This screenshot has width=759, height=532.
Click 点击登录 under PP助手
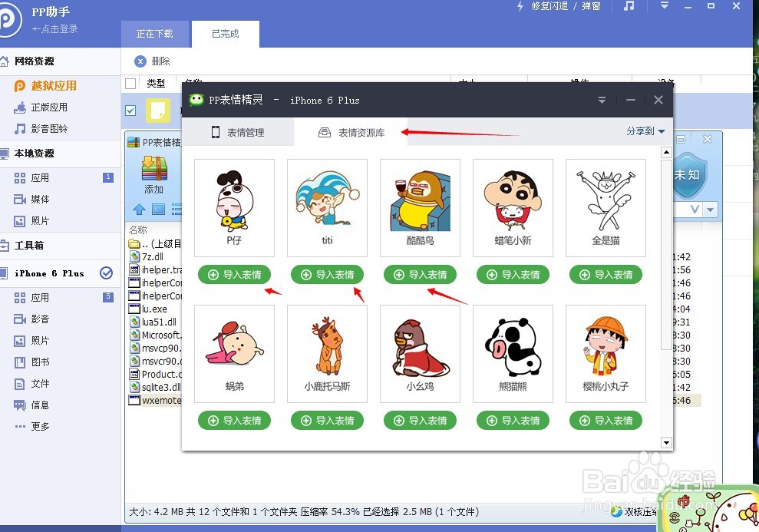click(x=54, y=29)
